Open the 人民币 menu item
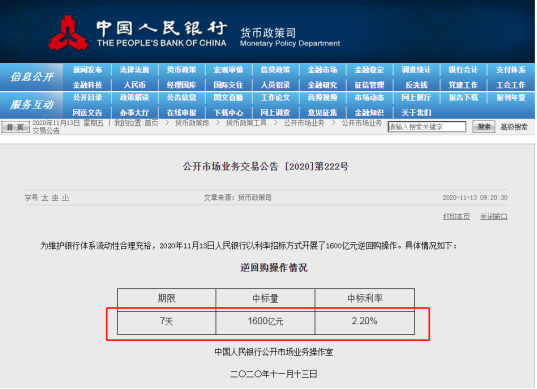The width and height of the screenshot is (537, 389). (134, 85)
